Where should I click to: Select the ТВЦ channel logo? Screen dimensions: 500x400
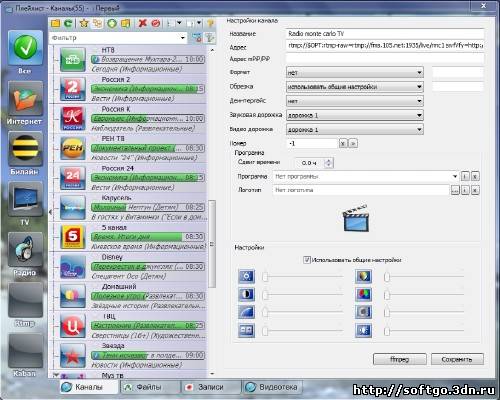click(x=73, y=326)
